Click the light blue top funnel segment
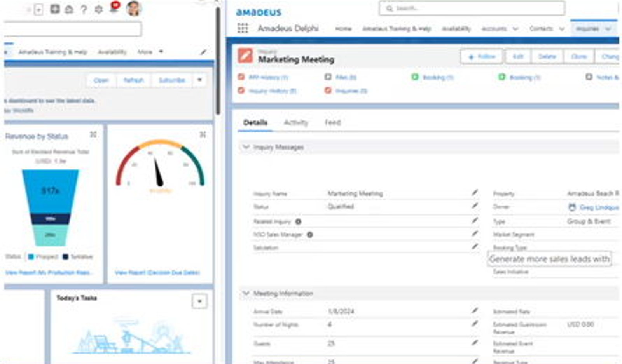 (x=51, y=191)
